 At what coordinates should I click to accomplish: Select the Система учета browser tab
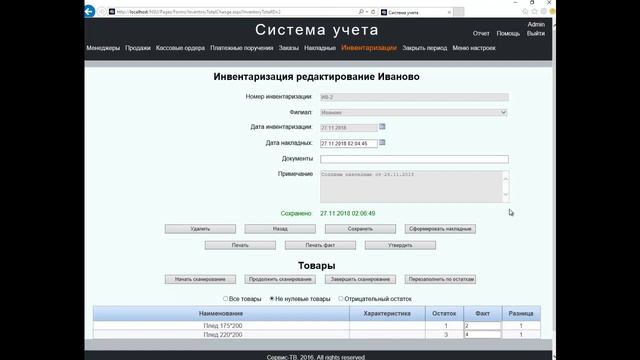416,12
